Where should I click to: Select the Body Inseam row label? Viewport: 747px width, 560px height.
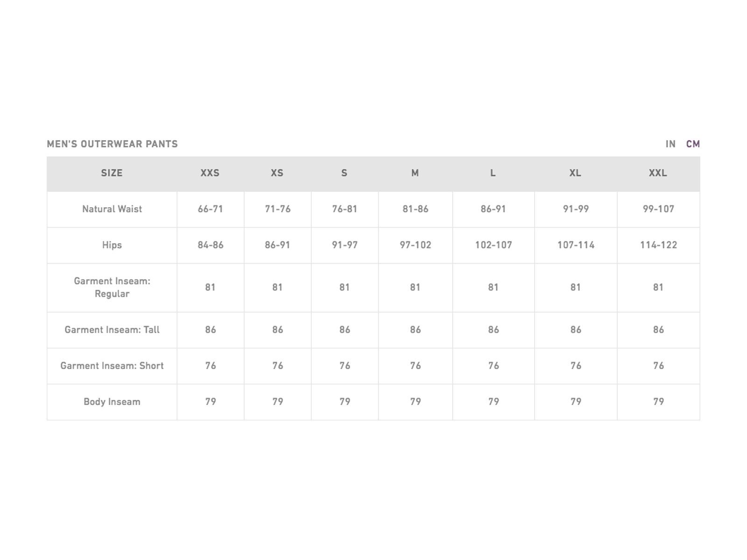point(112,402)
